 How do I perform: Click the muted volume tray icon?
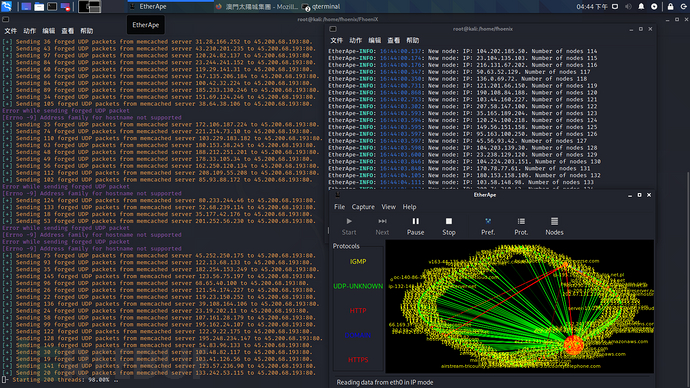628,7
